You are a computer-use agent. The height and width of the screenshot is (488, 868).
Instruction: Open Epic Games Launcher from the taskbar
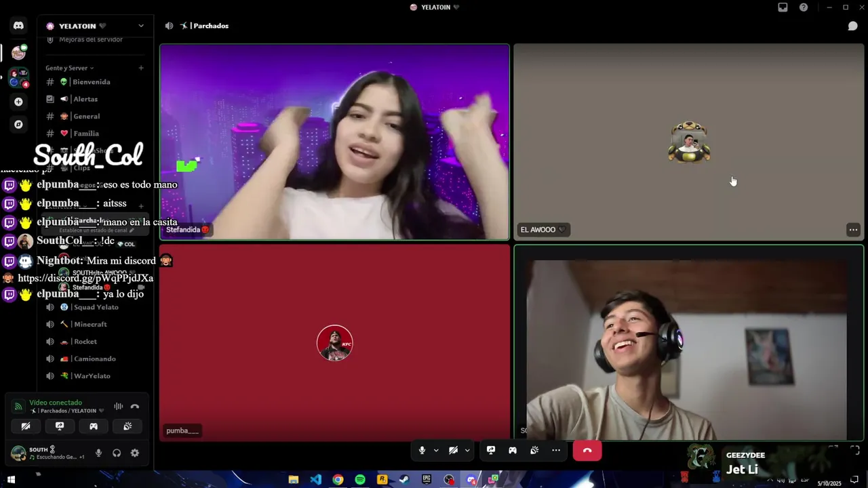(x=427, y=480)
